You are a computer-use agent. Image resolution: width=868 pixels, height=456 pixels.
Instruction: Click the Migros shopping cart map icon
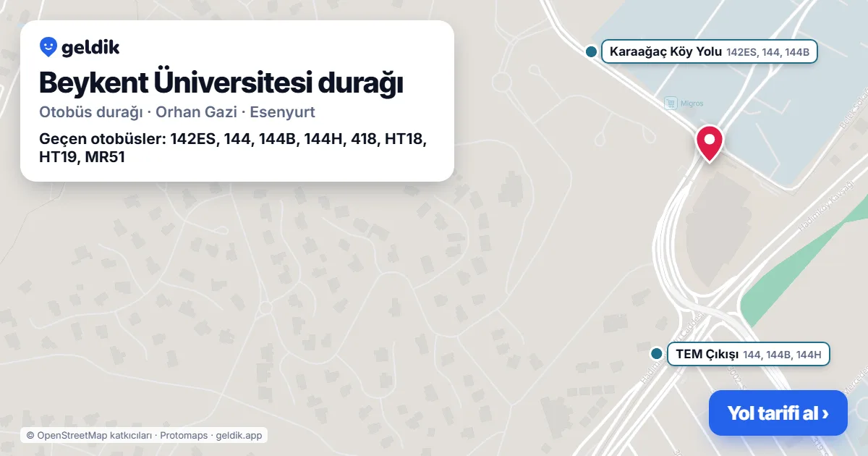(671, 104)
